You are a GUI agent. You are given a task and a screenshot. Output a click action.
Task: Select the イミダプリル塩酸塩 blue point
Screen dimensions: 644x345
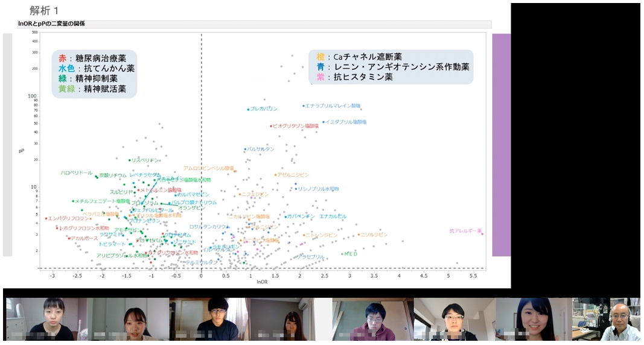click(x=323, y=122)
